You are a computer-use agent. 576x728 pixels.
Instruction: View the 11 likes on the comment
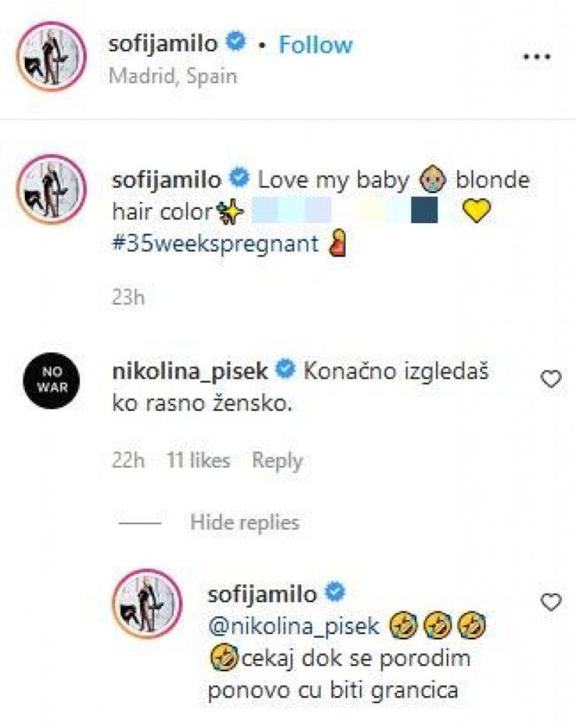click(198, 461)
